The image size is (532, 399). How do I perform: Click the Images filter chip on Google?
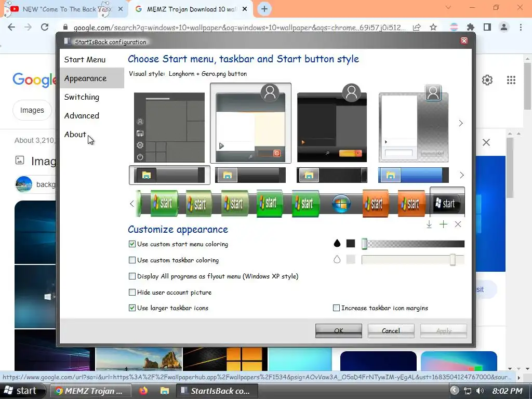pyautogui.click(x=32, y=110)
